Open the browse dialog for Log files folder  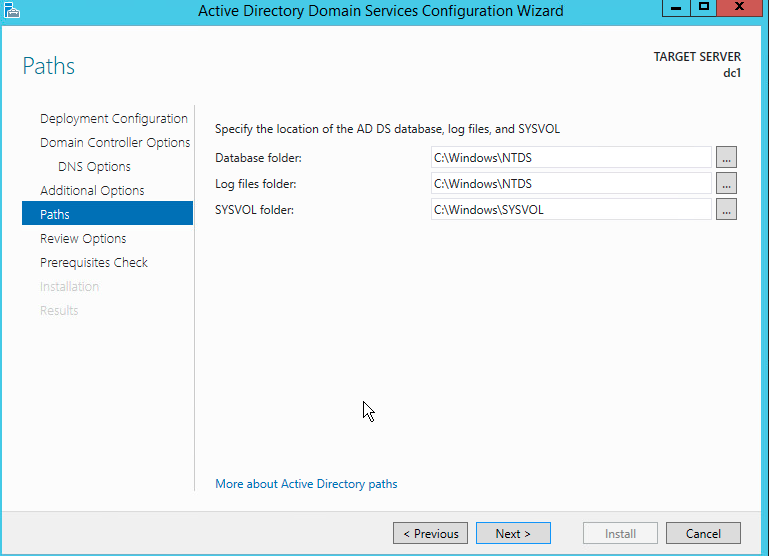click(x=726, y=183)
